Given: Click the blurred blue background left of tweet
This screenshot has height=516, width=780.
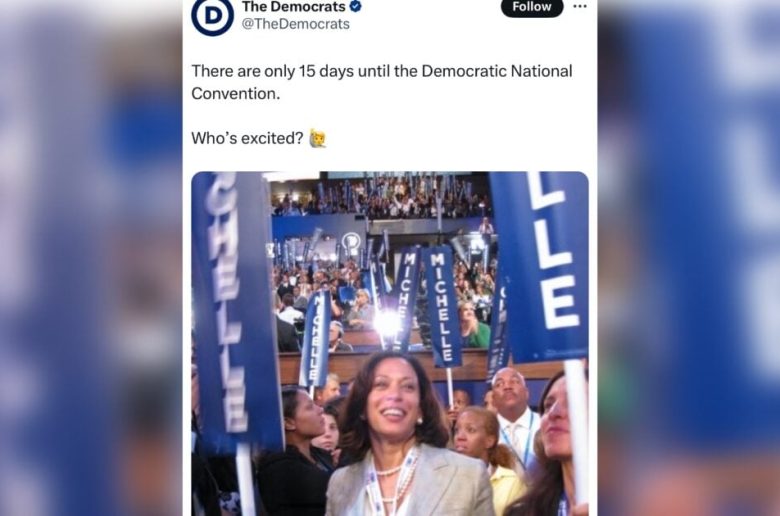Looking at the screenshot, I should [x=91, y=258].
